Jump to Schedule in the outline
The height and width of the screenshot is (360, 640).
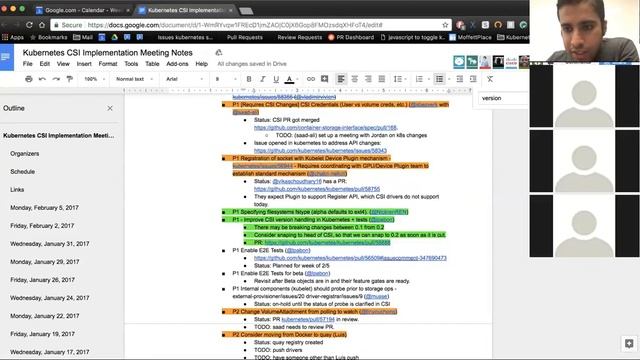(x=22, y=171)
